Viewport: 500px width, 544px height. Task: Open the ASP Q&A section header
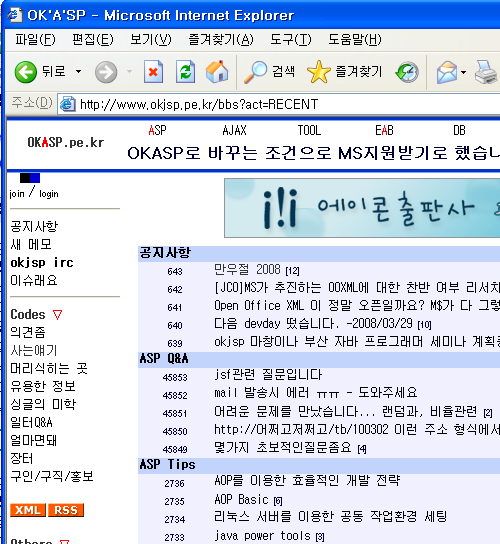tap(164, 358)
